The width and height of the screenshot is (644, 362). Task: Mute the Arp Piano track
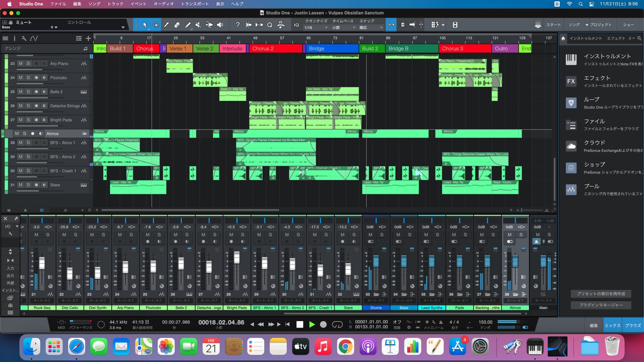coord(21,64)
